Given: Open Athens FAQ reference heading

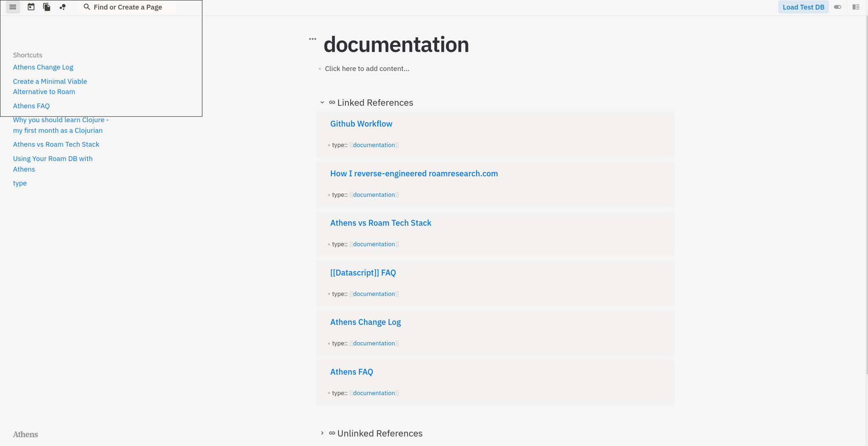Looking at the screenshot, I should click(x=351, y=372).
